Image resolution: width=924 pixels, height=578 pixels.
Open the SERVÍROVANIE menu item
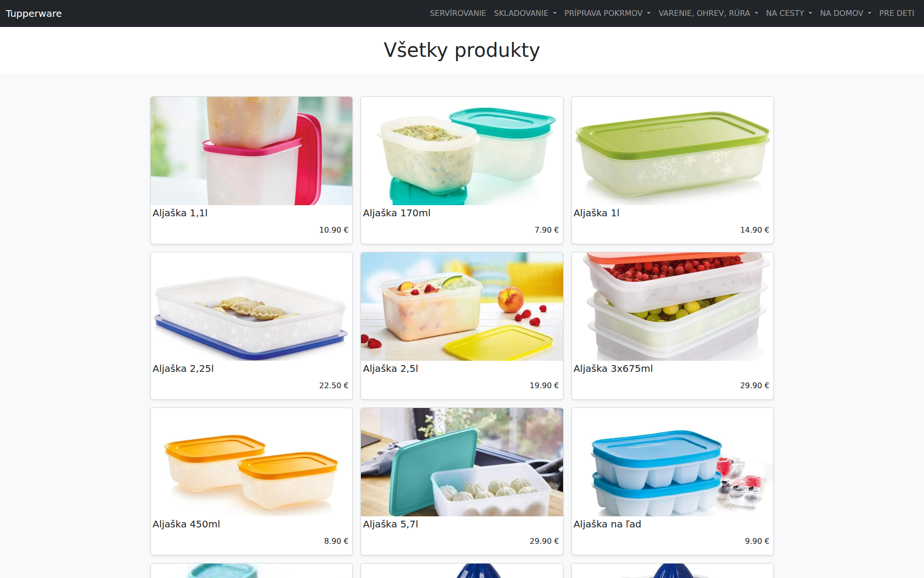point(458,13)
